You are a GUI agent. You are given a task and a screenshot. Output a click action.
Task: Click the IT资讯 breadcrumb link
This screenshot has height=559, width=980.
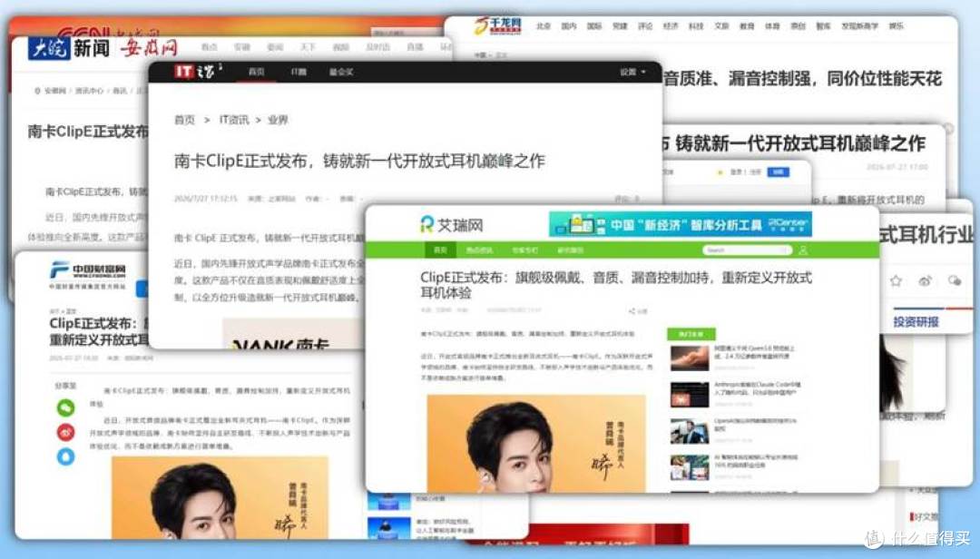point(234,120)
